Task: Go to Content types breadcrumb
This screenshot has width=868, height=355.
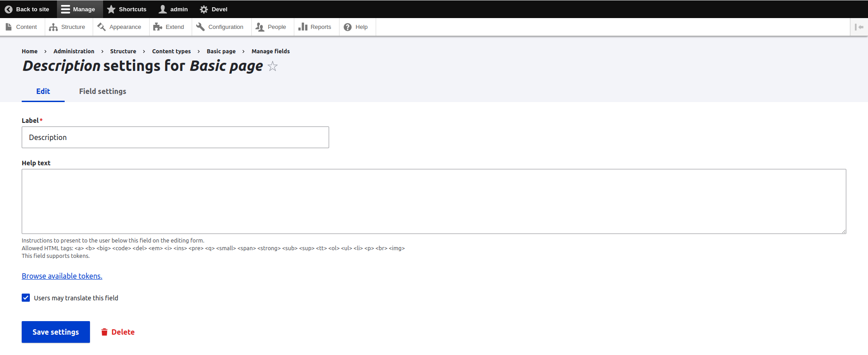Action: (171, 51)
